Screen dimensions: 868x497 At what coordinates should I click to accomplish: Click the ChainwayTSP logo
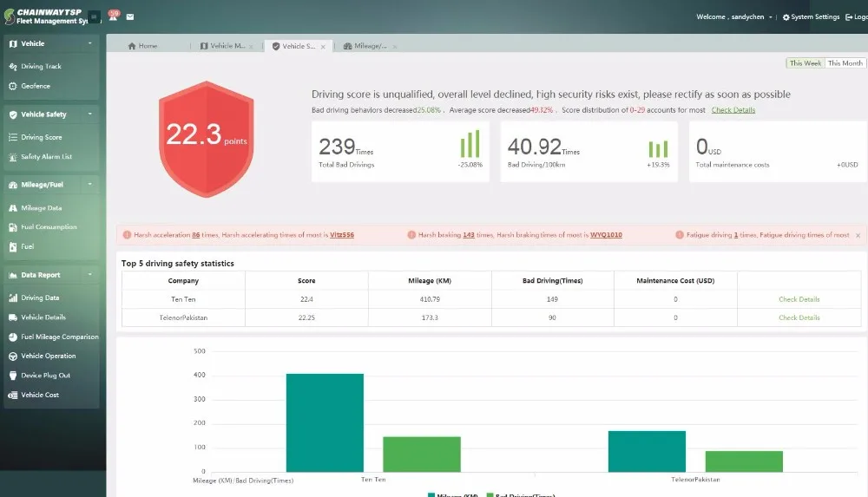point(45,16)
